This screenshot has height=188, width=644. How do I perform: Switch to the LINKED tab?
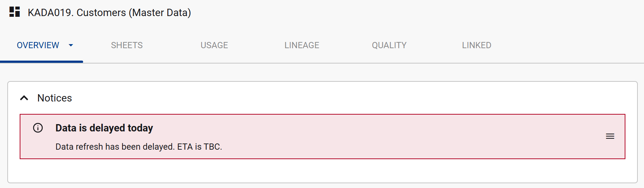click(476, 45)
